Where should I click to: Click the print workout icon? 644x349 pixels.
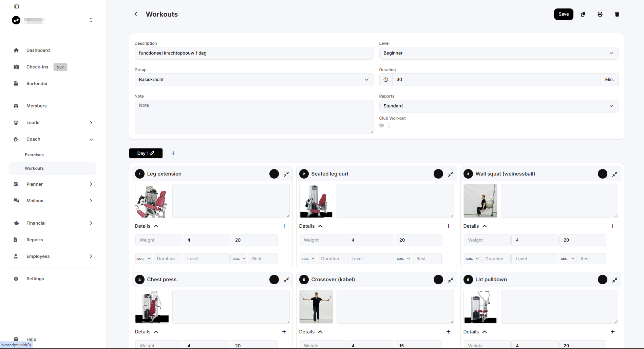[x=600, y=14]
